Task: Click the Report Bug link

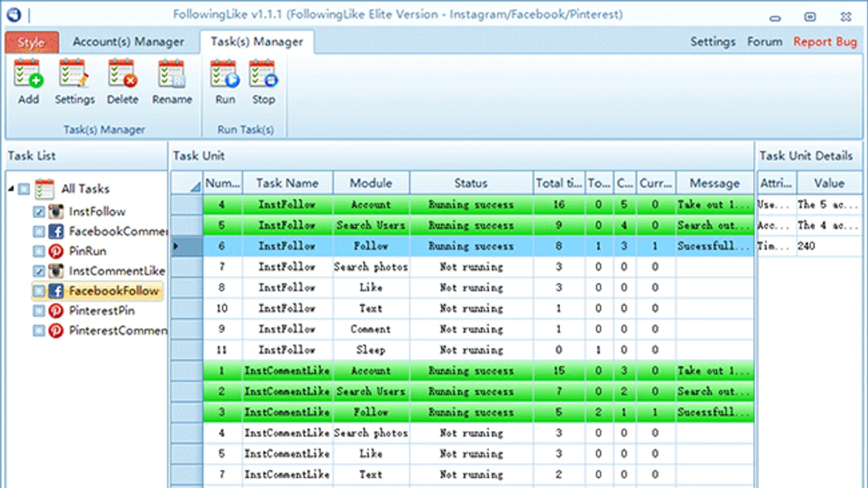Action: [825, 42]
